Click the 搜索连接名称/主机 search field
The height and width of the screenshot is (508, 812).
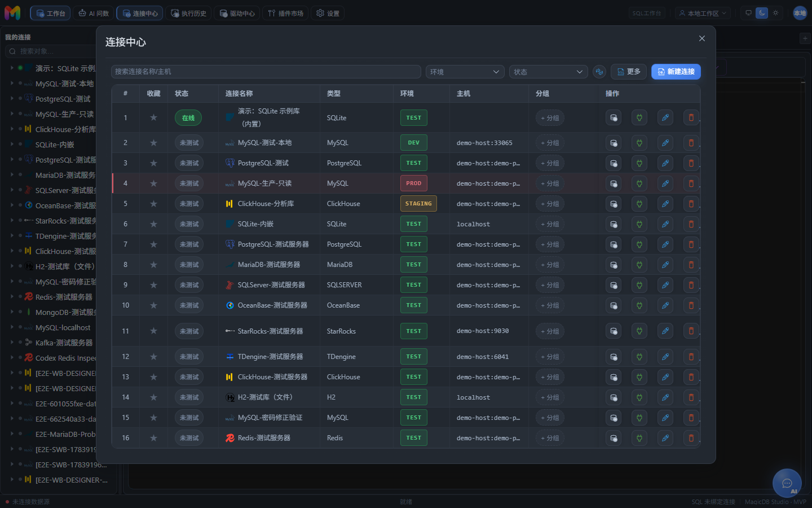266,72
